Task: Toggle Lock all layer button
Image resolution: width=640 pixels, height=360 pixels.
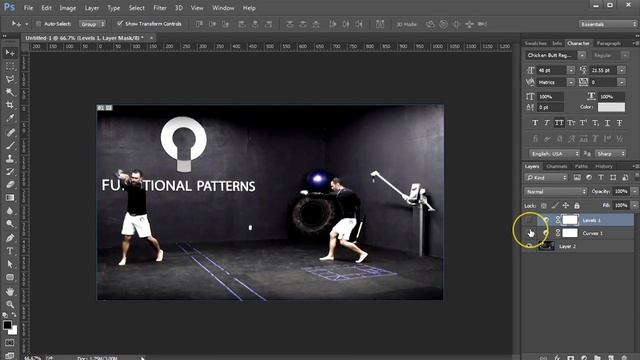Action: click(x=576, y=205)
